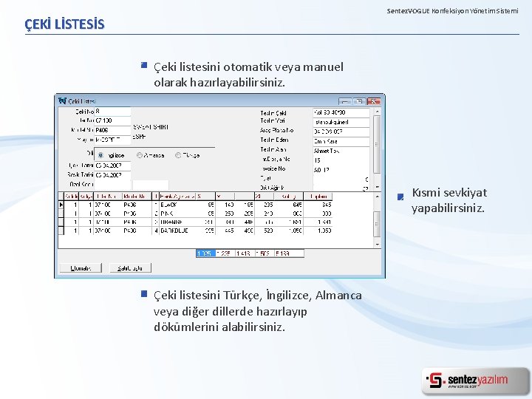532x399 pixels.
Task: Close the Çeki Listesi window
Action: pos(374,101)
